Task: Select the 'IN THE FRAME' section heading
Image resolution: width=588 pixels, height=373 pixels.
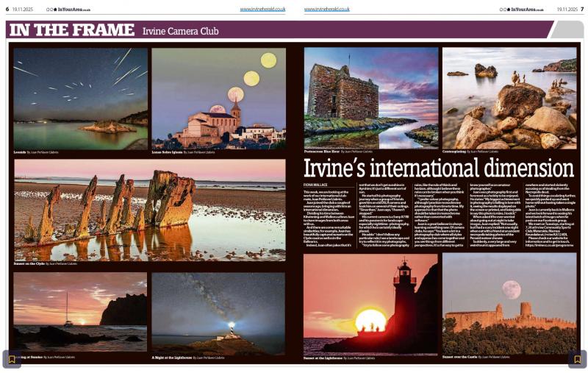Action: 71,30
